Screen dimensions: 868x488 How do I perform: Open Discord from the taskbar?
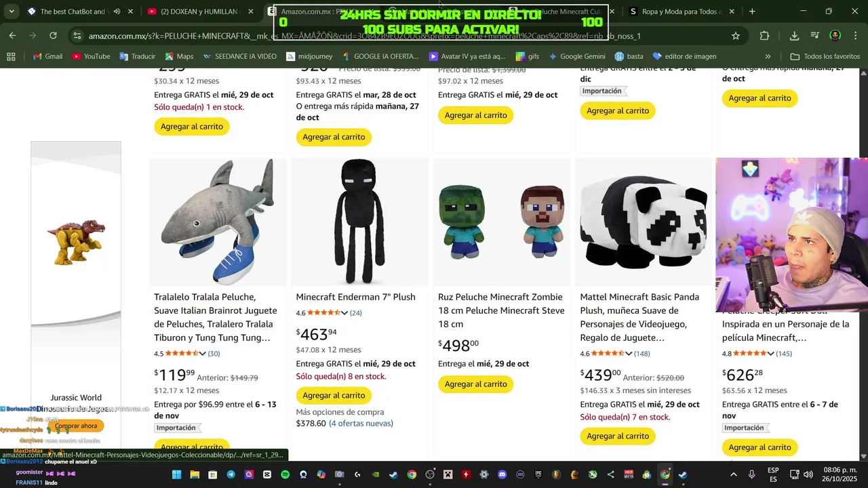point(502,474)
